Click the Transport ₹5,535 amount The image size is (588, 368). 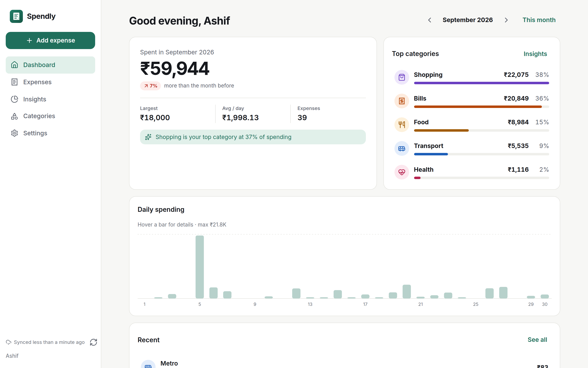(x=518, y=146)
